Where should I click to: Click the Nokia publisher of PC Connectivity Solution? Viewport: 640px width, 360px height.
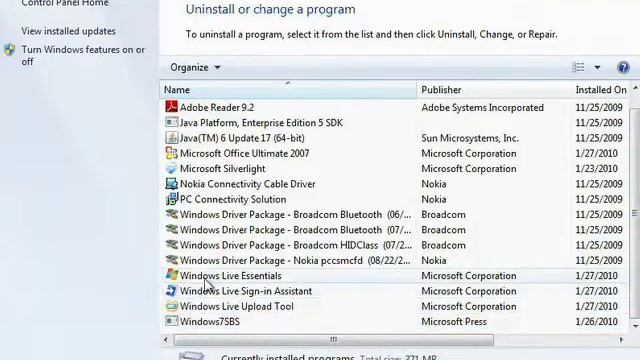pyautogui.click(x=433, y=199)
